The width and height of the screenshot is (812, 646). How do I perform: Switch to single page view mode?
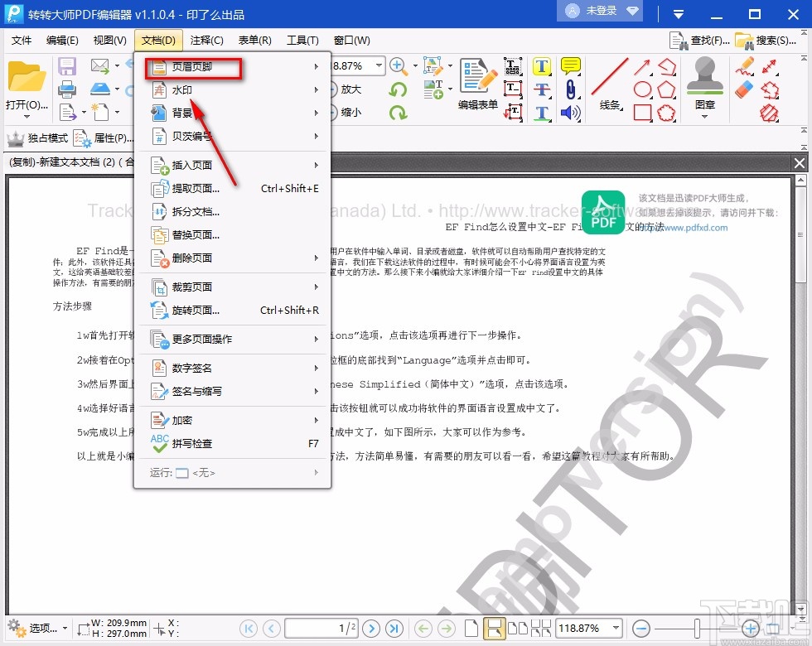473,629
